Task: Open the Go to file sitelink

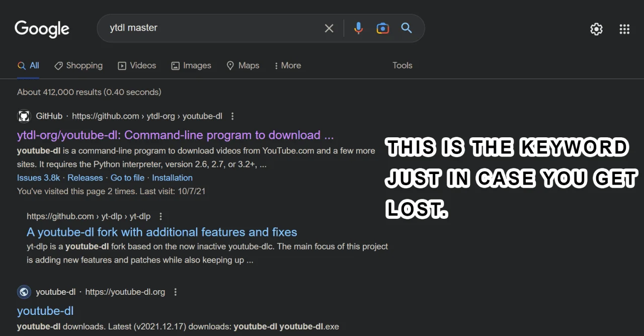Action: click(127, 178)
